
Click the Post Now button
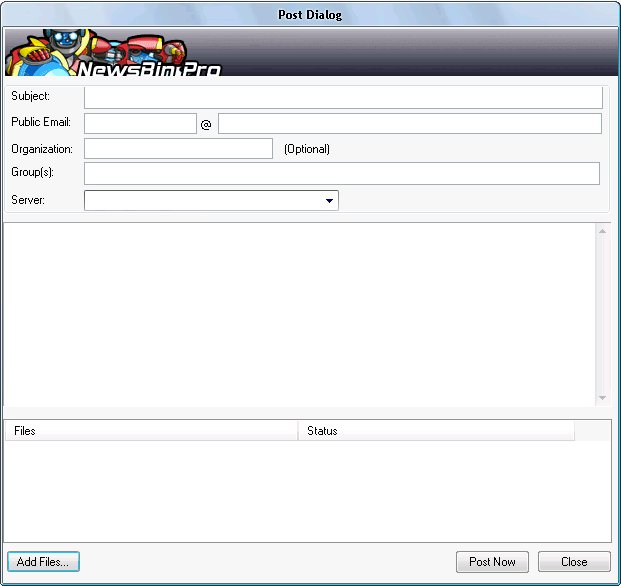point(492,562)
